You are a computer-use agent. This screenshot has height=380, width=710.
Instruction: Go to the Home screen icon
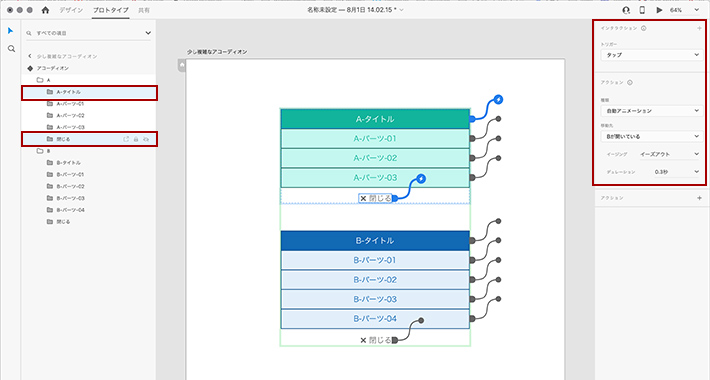(45, 10)
